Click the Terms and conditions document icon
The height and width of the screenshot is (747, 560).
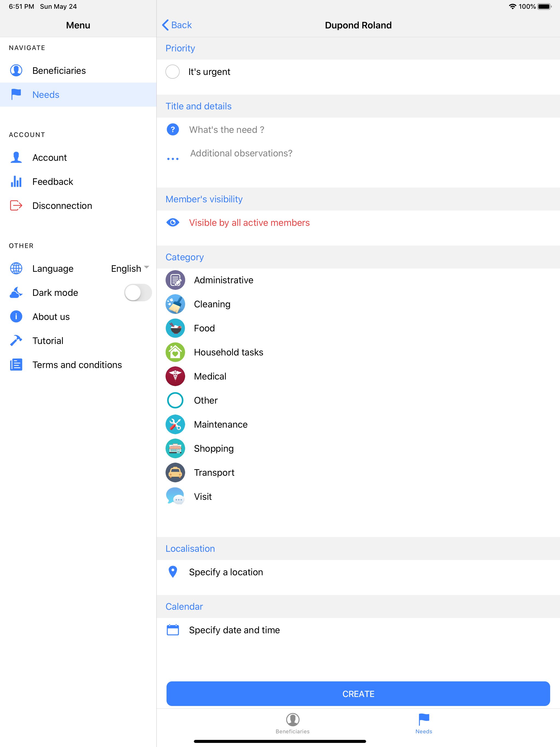coord(16,365)
